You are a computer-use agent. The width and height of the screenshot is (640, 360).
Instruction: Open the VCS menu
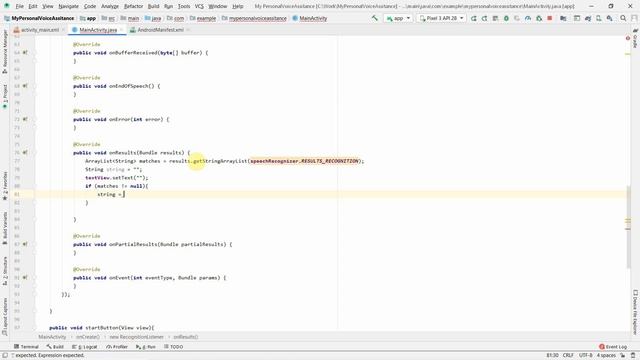coord(199,6)
